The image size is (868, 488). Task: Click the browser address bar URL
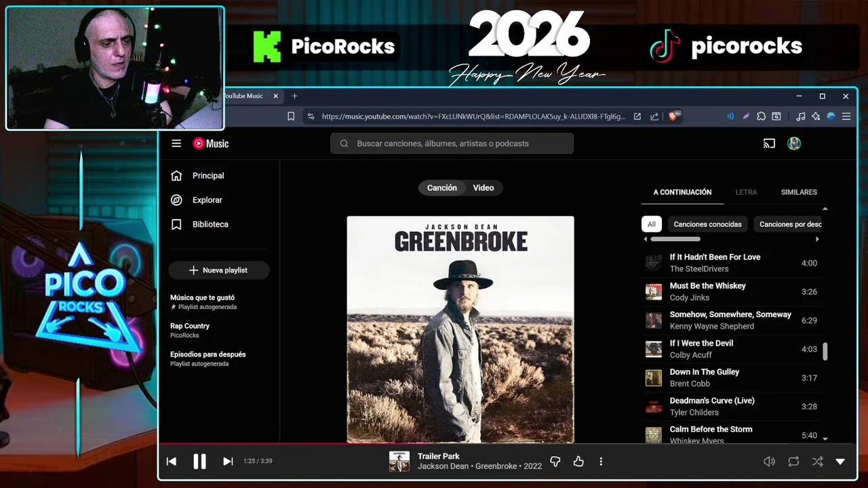pyautogui.click(x=473, y=117)
